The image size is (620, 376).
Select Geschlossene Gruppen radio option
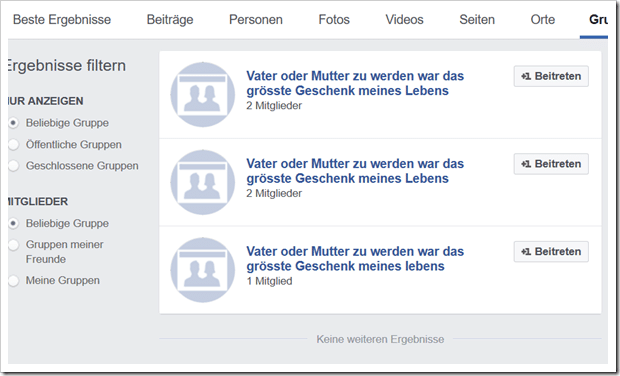[13, 166]
